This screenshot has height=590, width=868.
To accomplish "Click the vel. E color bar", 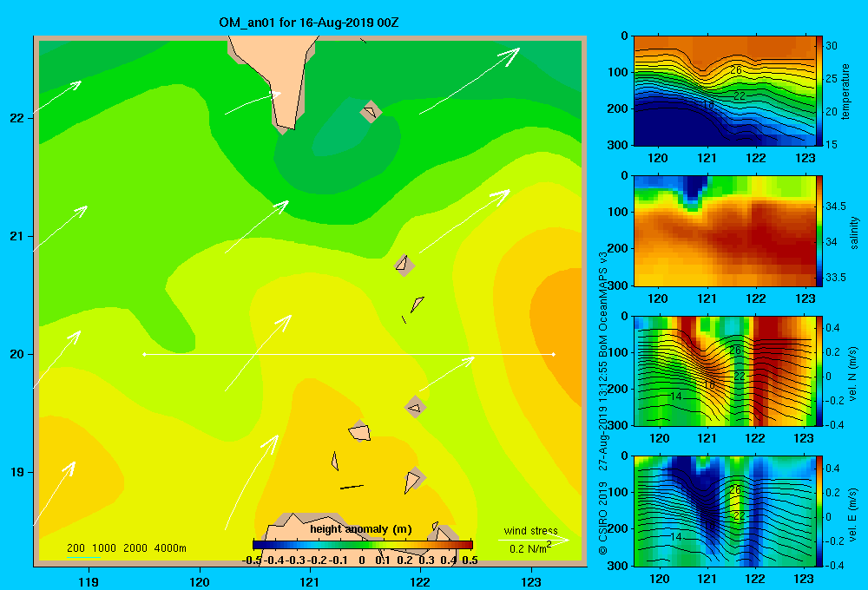I will [x=819, y=511].
